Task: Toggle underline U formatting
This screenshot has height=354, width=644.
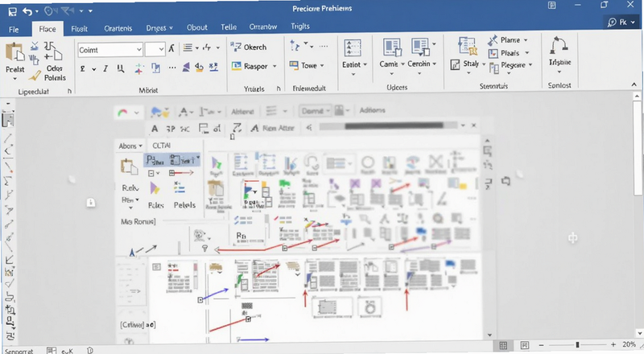Action: [120, 68]
